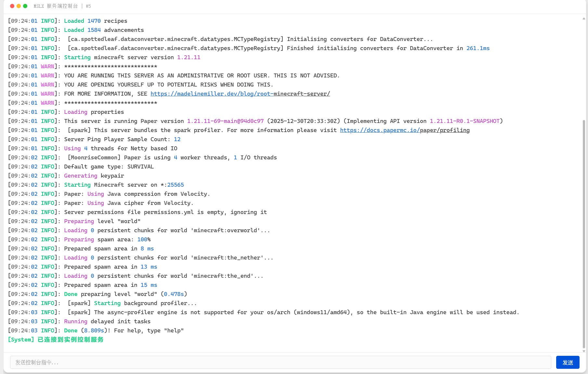Open the madelinemiller.dev root-minecraft-server link
Screen dimensions: 588x374
[x=240, y=94]
